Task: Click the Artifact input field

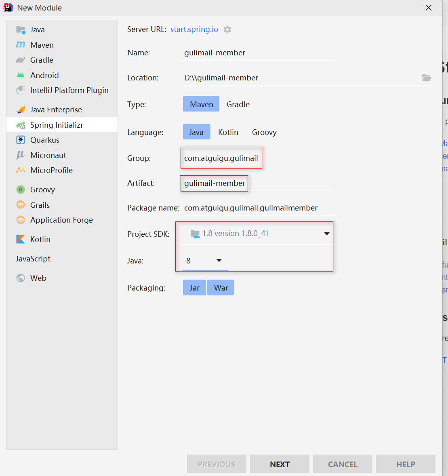Action: 259,183
